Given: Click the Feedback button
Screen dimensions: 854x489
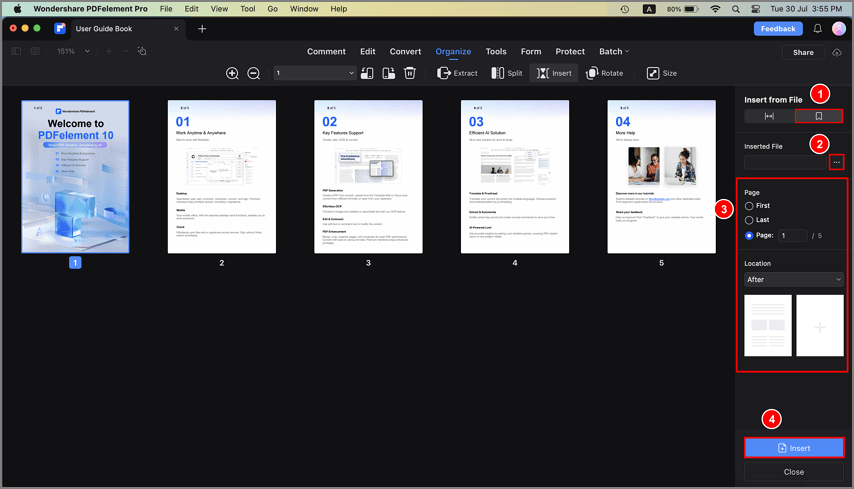Looking at the screenshot, I should tap(778, 29).
